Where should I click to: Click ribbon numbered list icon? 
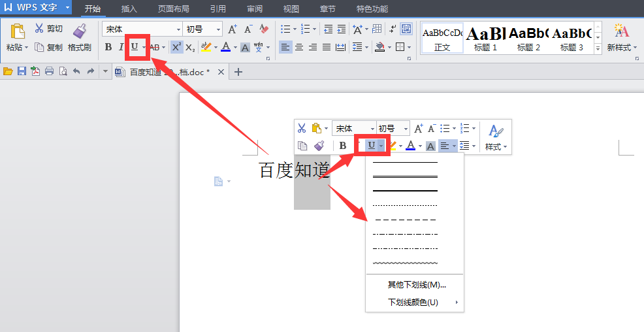click(x=306, y=29)
